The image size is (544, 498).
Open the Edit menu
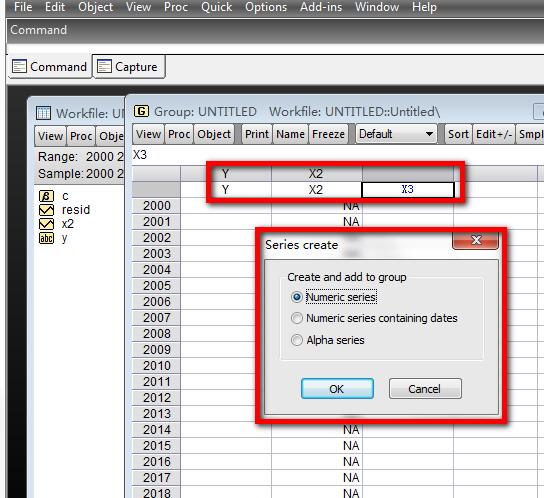pyautogui.click(x=55, y=7)
